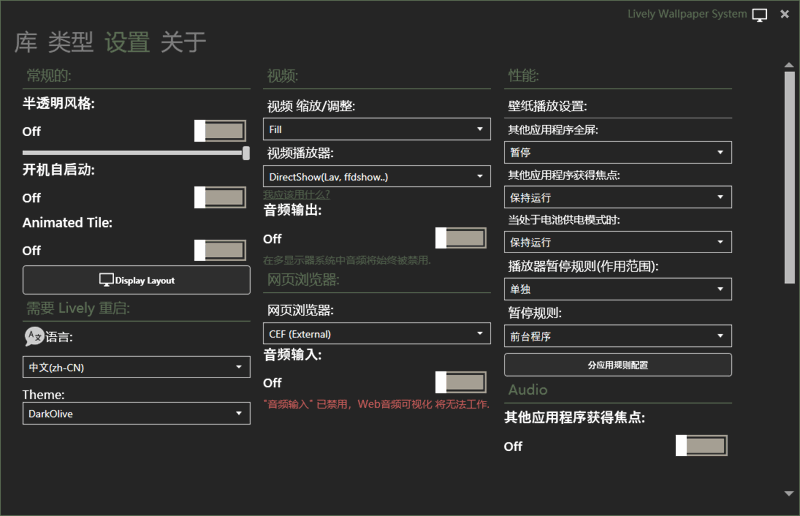The width and height of the screenshot is (800, 516).
Task: Open the 语言 中文(zh-CN) dropdown
Action: 136,367
